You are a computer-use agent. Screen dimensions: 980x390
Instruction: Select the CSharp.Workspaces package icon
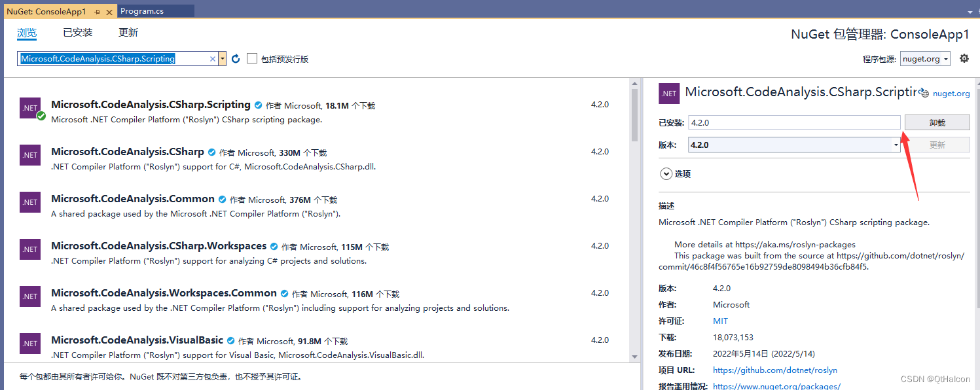click(31, 249)
